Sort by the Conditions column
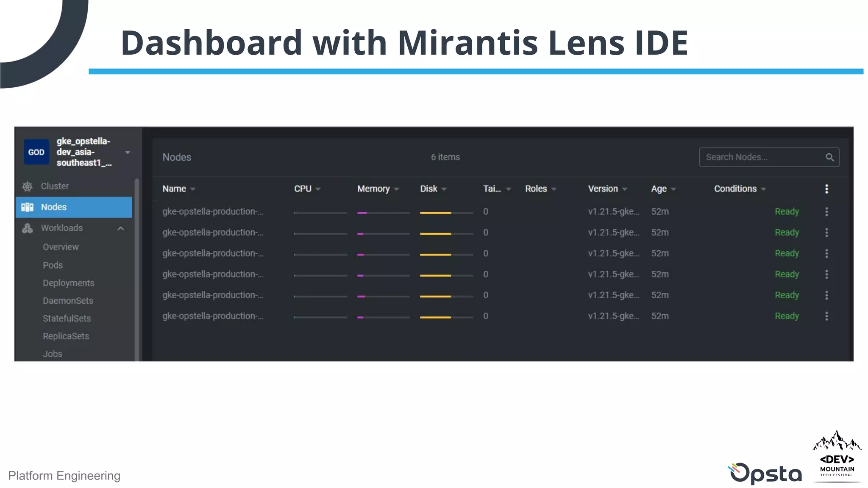This screenshot has height=488, width=868. coord(740,189)
